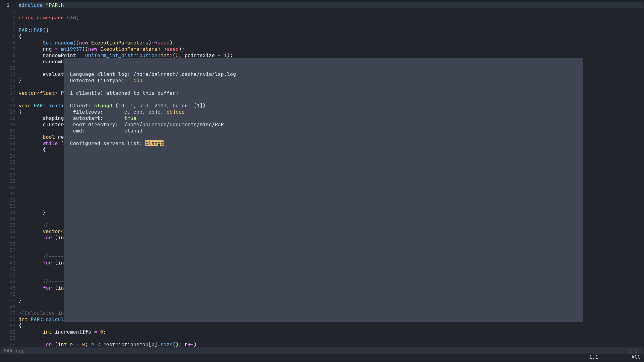Click the mt19937 constructor call

click(71, 49)
